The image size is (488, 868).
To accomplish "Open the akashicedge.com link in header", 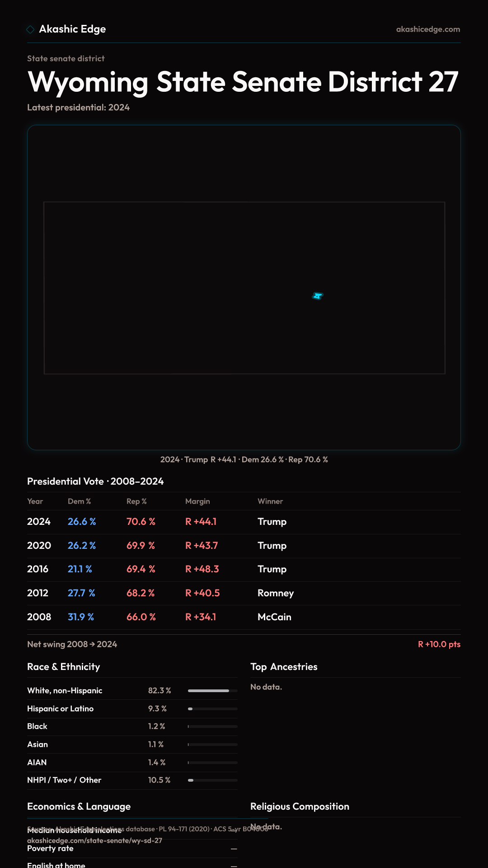I will pyautogui.click(x=428, y=29).
